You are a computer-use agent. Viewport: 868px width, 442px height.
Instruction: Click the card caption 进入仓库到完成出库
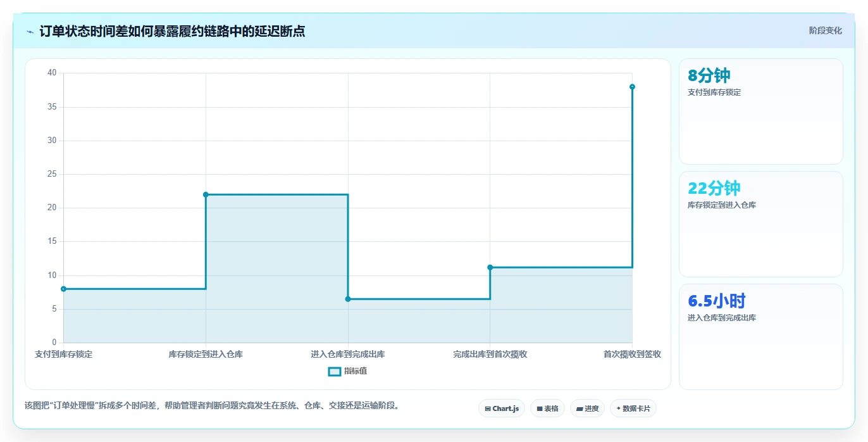(722, 318)
